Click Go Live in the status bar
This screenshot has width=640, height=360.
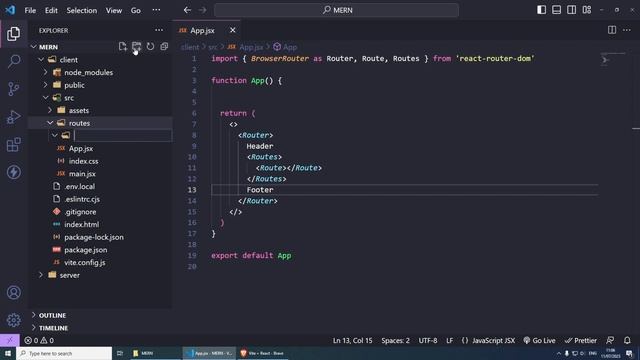pos(539,340)
